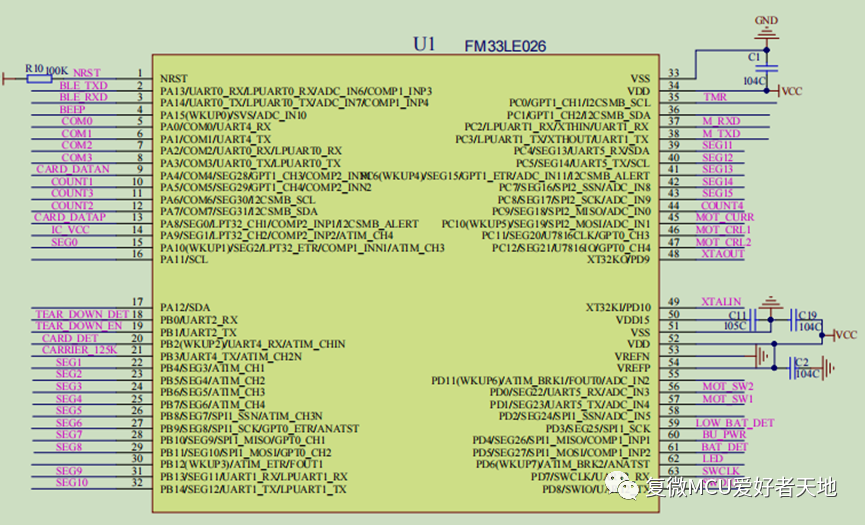Click the FM33LE026 part name

[x=505, y=46]
